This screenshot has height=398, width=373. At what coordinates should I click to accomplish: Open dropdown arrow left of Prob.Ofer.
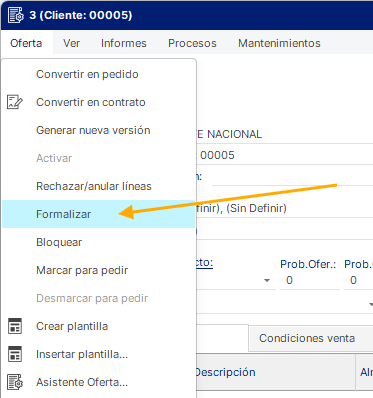point(267,280)
